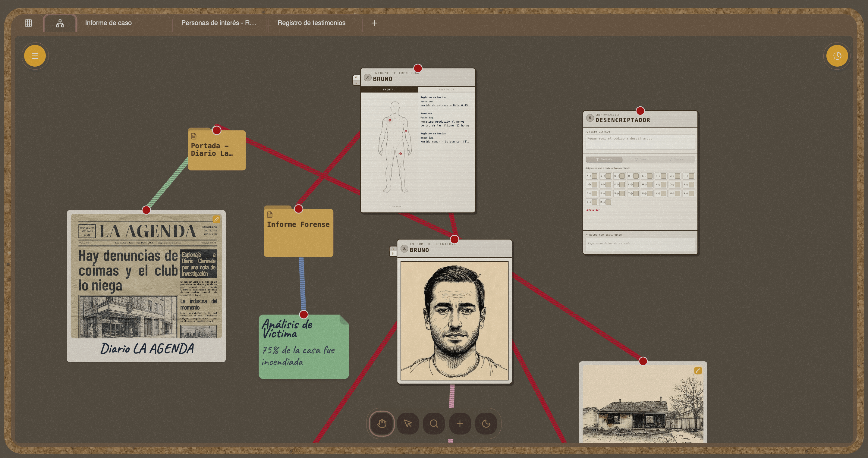Switch body diagram to Posterior view
Viewport: 868px width, 458px height.
click(x=446, y=89)
